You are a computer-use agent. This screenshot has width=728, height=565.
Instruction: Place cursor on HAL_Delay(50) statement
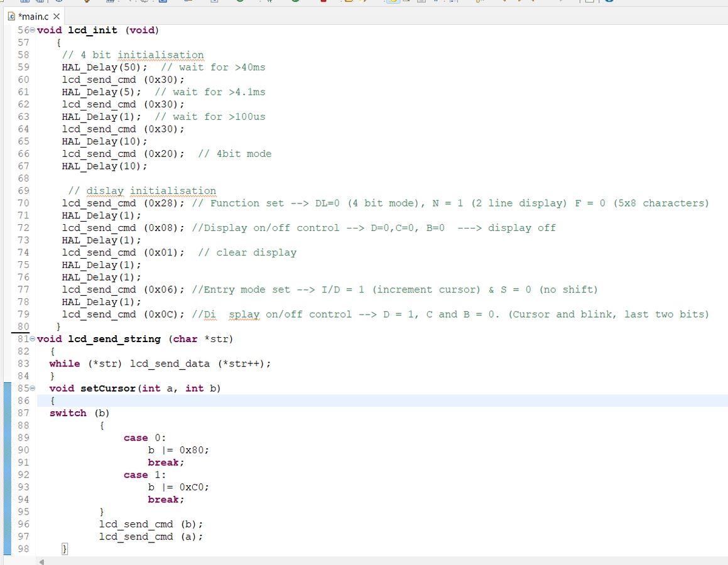[x=104, y=67]
